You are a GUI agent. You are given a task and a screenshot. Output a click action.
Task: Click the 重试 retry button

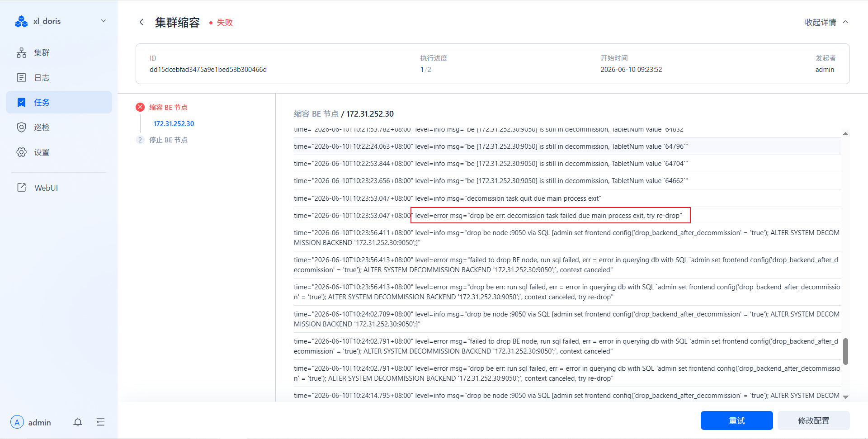736,420
